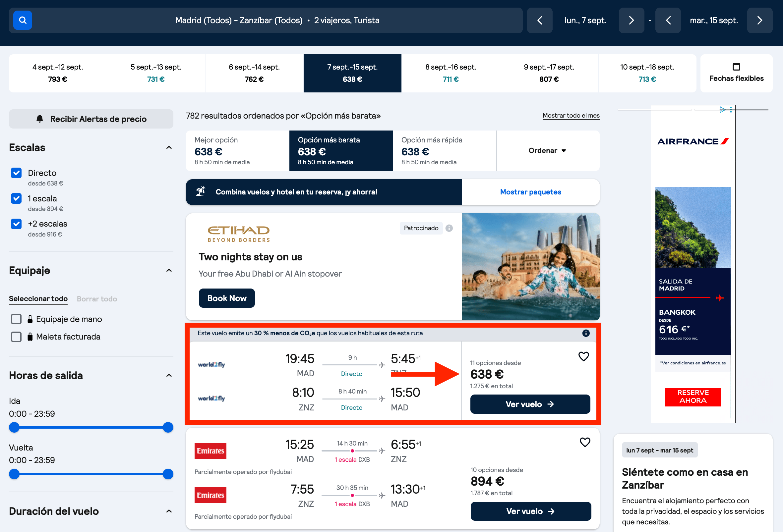Select the Opción más rápida tab

[445, 150]
